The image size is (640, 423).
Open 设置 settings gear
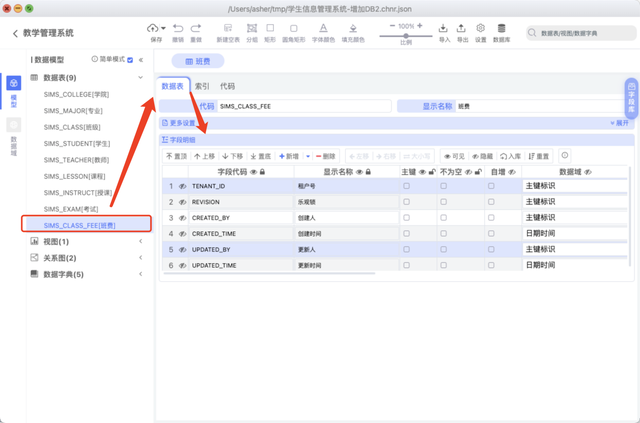481,28
